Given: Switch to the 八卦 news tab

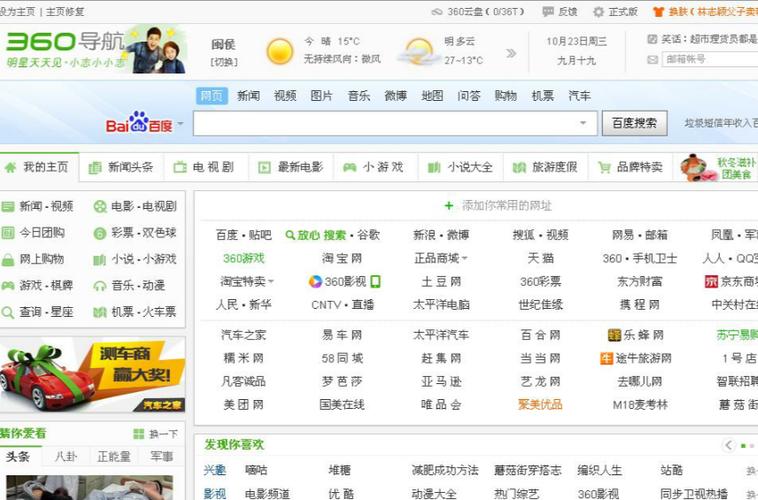Looking at the screenshot, I should tap(66, 456).
